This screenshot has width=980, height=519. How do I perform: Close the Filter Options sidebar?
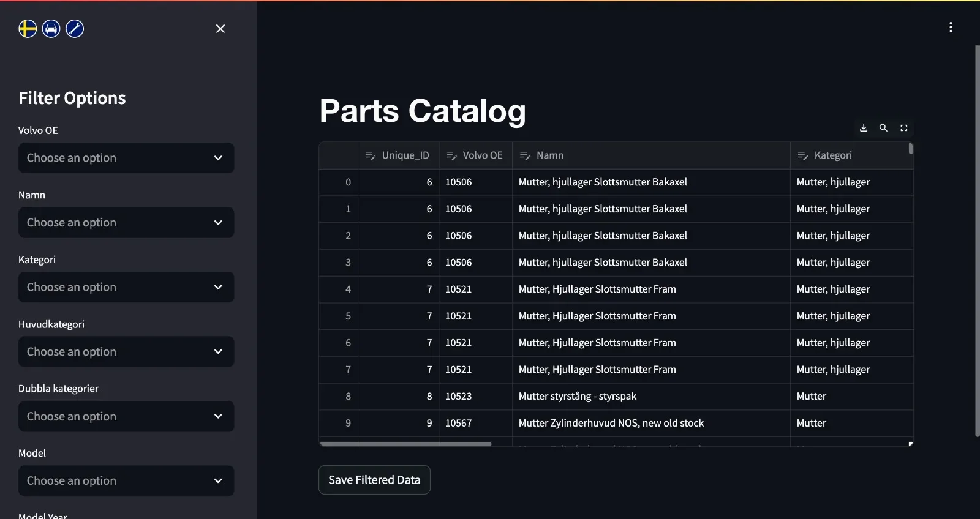tap(221, 29)
